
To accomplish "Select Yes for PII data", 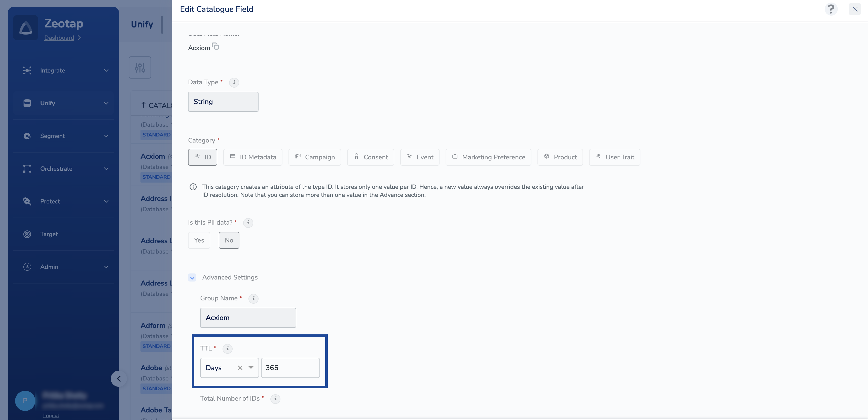I will click(x=199, y=240).
